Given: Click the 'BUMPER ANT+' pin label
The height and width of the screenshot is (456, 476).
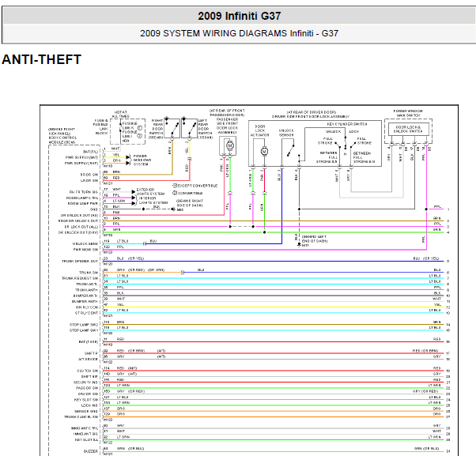Looking at the screenshot, I should [85, 301].
